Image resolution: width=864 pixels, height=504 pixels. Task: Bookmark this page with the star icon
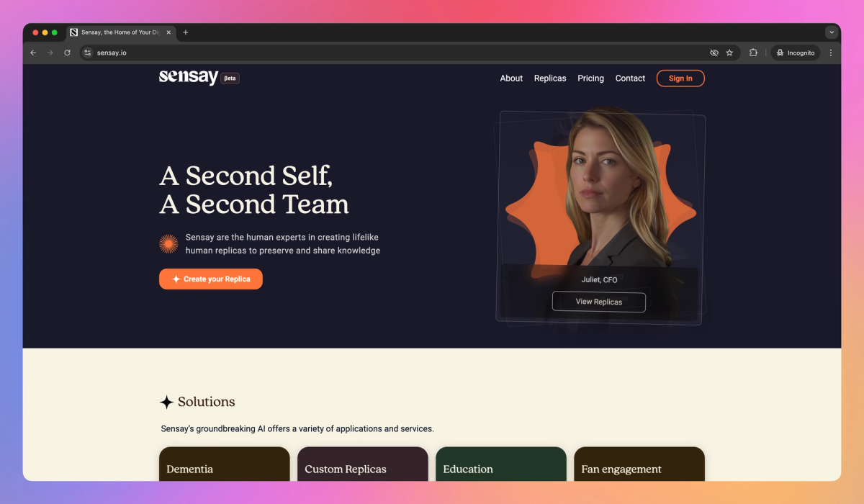click(x=729, y=53)
